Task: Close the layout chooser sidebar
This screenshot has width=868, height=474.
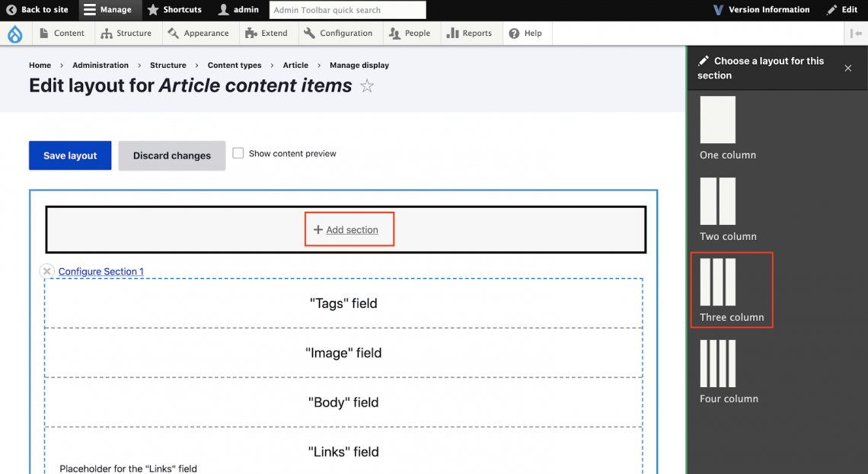Action: click(848, 69)
